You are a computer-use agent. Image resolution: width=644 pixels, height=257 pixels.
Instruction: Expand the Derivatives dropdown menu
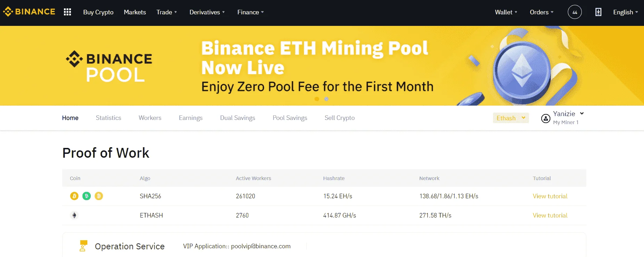(x=207, y=12)
